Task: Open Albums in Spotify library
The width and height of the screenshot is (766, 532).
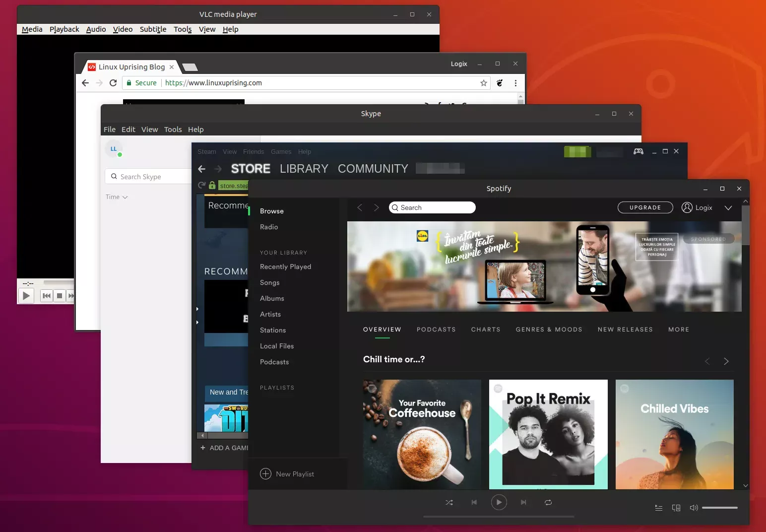Action: point(272,298)
